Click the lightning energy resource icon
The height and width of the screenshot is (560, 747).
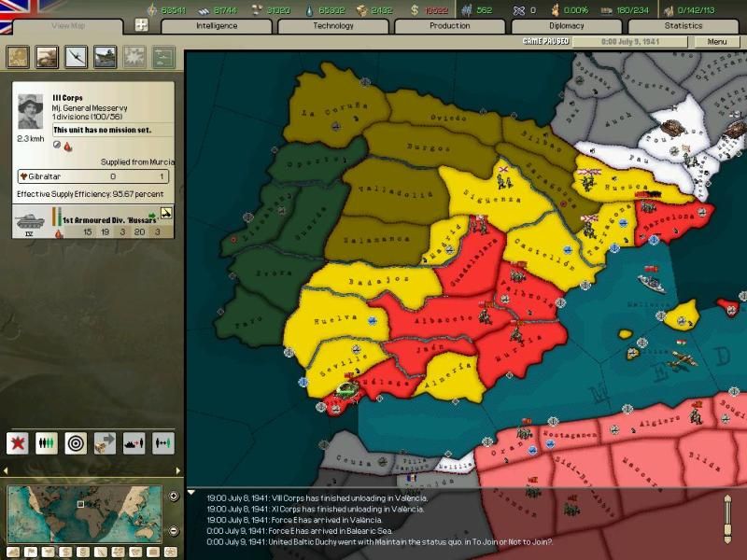[x=152, y=10]
